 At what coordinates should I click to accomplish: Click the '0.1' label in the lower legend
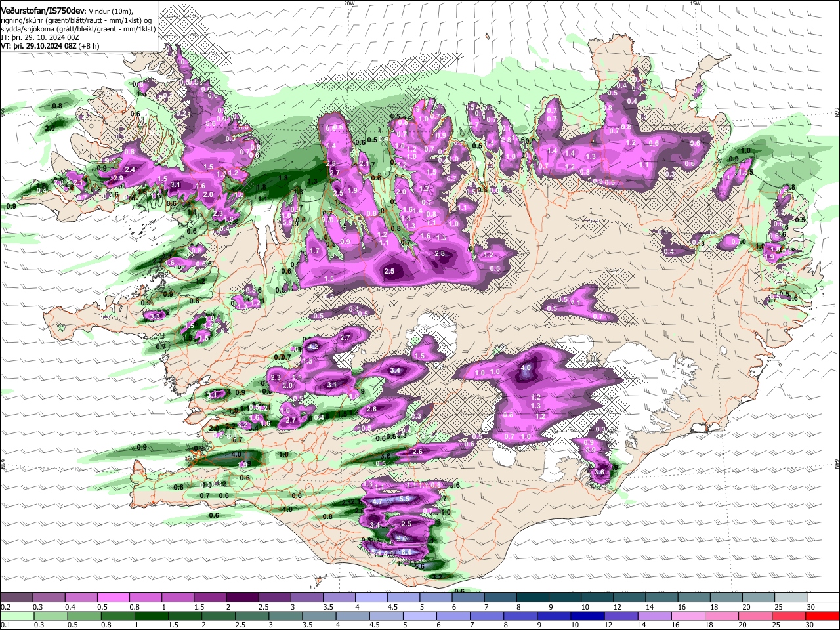point(5,625)
